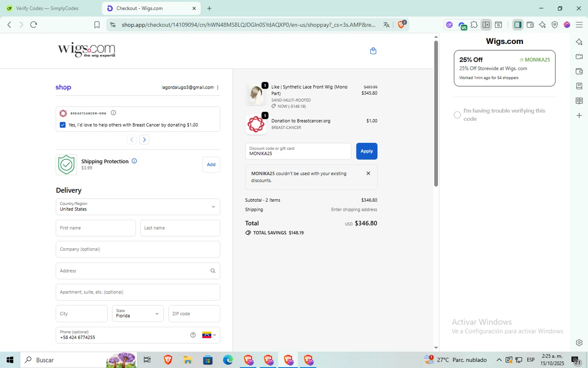
Task: Open the translate page icon in address bar
Action: click(387, 25)
